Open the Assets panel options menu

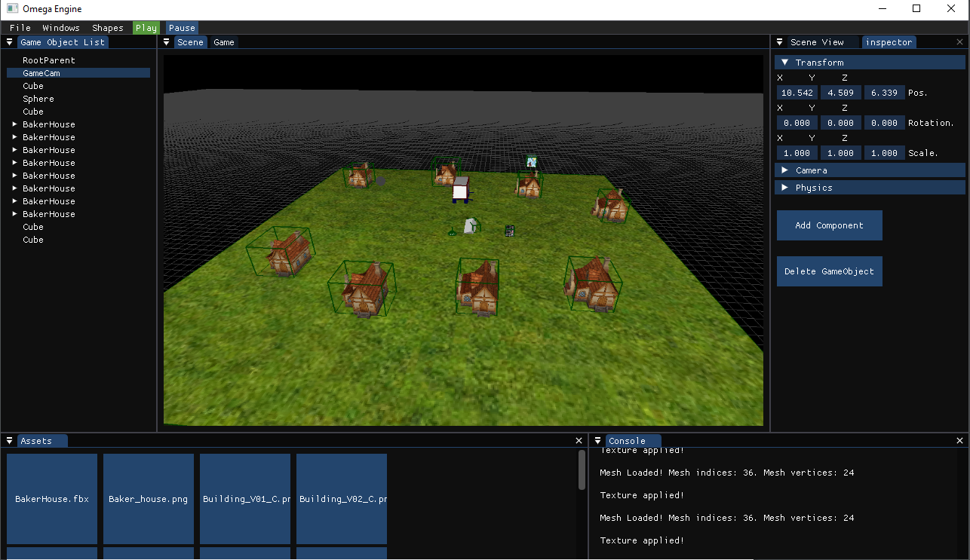pos(8,440)
